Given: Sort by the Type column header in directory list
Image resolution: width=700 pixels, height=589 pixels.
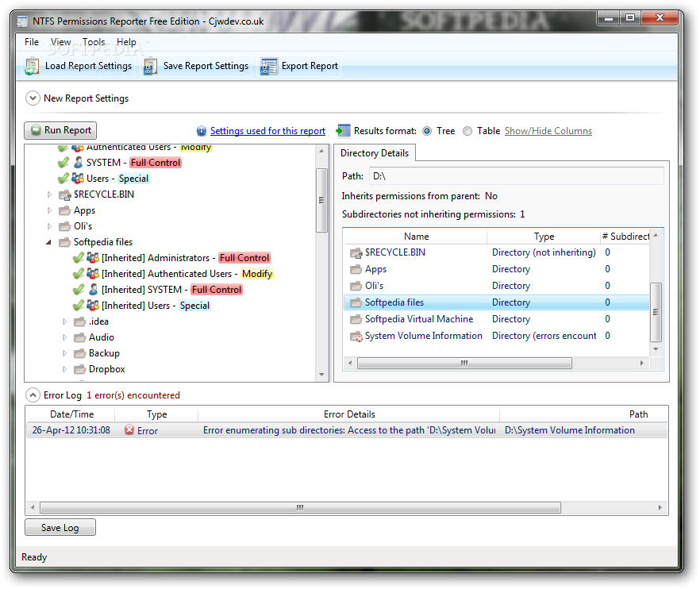Looking at the screenshot, I should (544, 237).
